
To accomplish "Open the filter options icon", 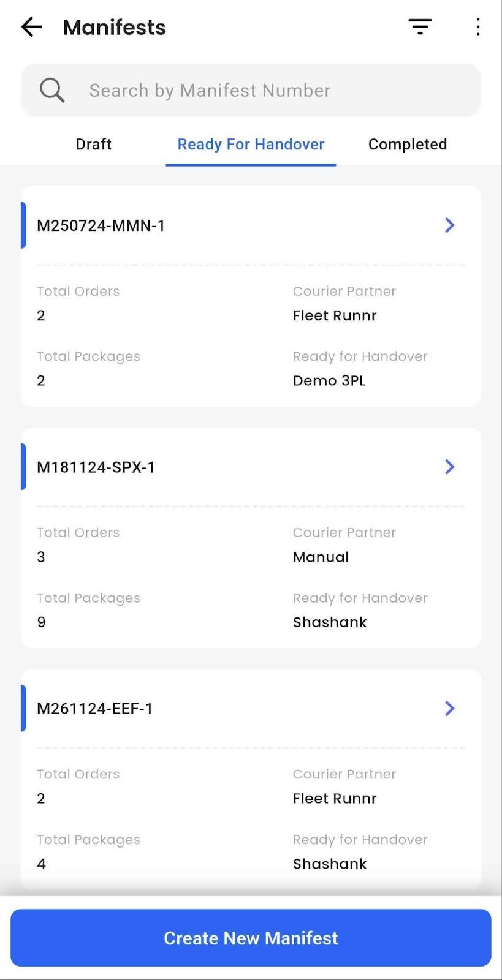I will 420,27.
